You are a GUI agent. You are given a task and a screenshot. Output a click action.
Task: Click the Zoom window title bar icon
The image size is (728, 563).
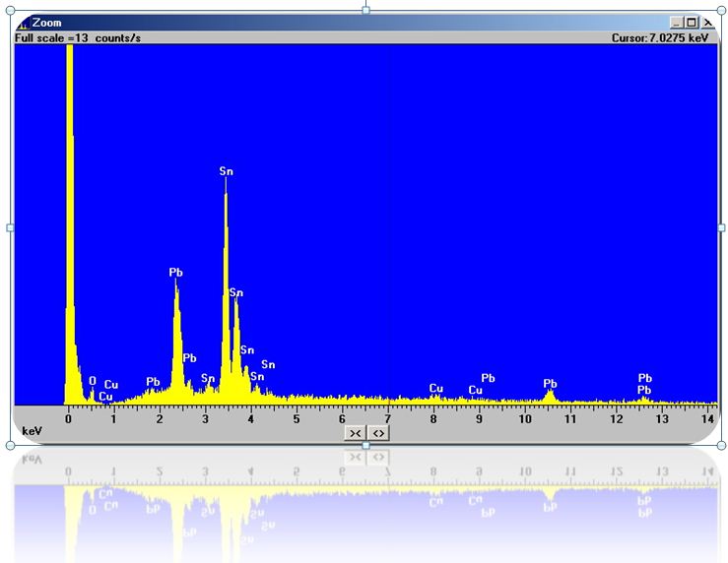coord(24,24)
